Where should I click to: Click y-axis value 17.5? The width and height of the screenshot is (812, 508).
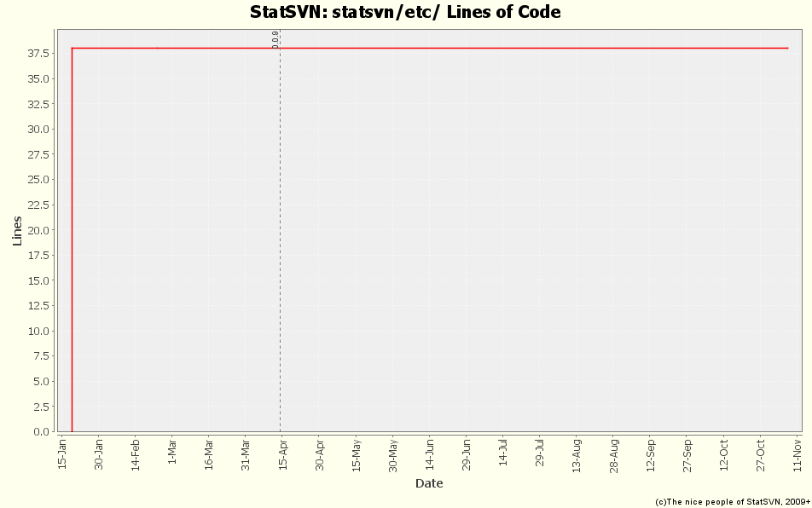coord(39,255)
